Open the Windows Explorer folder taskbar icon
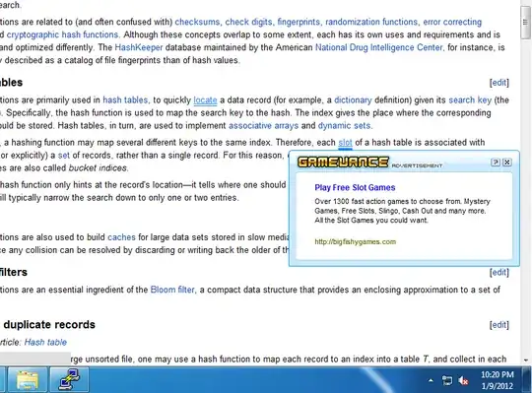532x393 pixels. tap(28, 380)
